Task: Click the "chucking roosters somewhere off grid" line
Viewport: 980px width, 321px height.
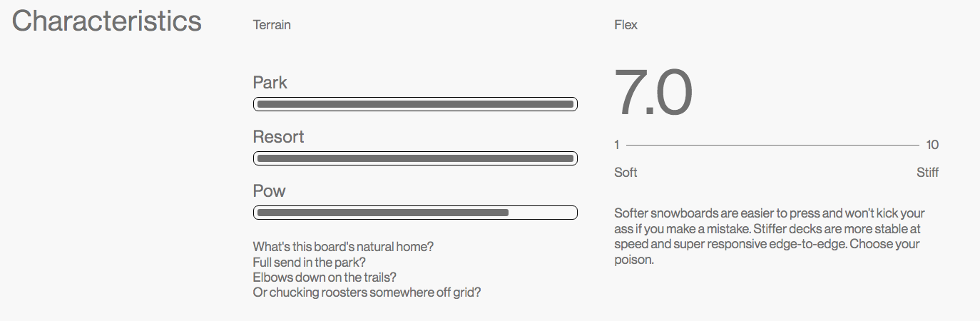Action: [367, 293]
